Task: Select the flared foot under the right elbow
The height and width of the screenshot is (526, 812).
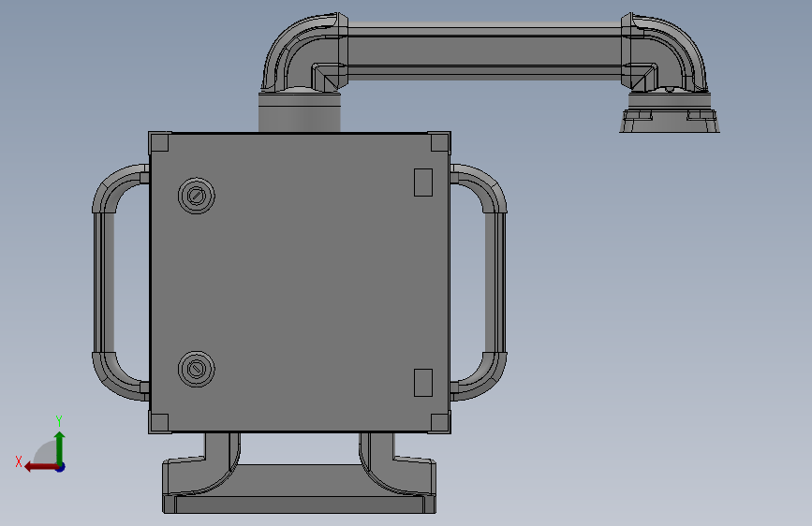Action: (x=670, y=120)
